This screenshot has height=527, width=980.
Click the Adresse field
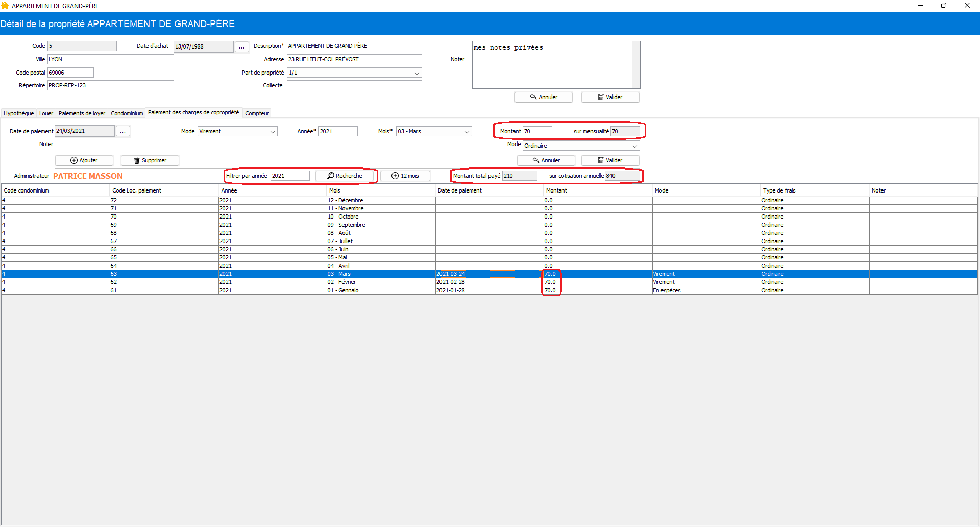354,59
